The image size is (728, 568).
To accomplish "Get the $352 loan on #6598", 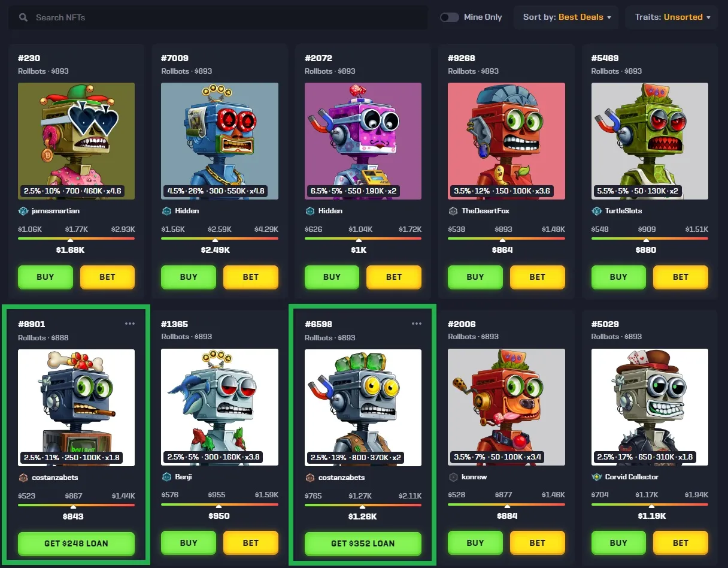I will coord(363,543).
